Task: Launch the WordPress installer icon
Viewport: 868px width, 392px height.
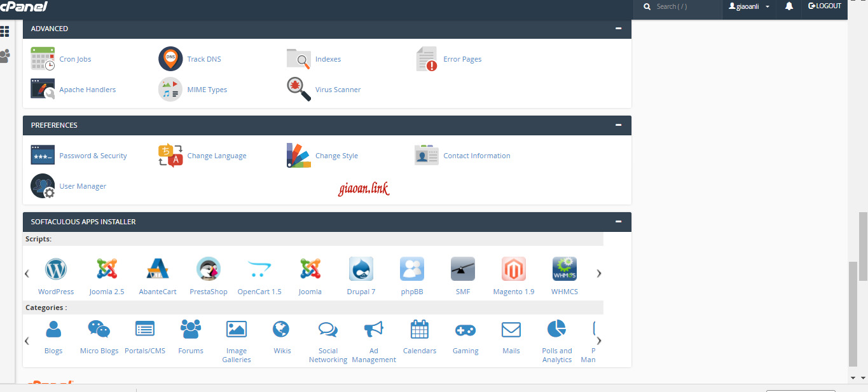Action: [x=56, y=269]
